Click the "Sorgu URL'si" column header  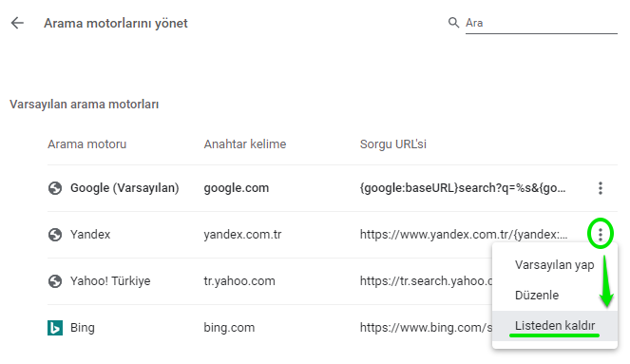point(393,144)
